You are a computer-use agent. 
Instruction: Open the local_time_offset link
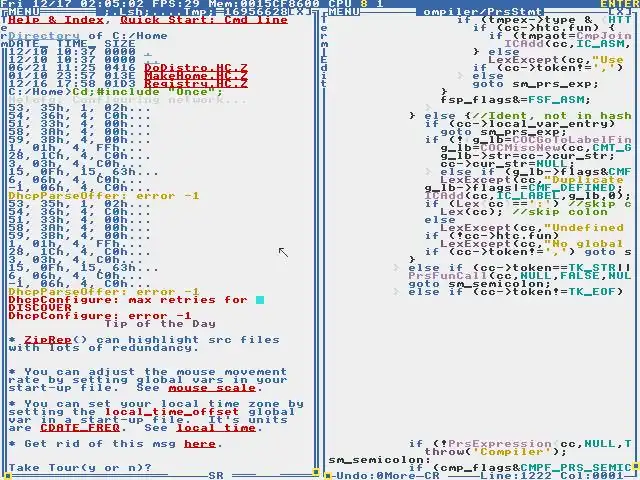pos(172,412)
